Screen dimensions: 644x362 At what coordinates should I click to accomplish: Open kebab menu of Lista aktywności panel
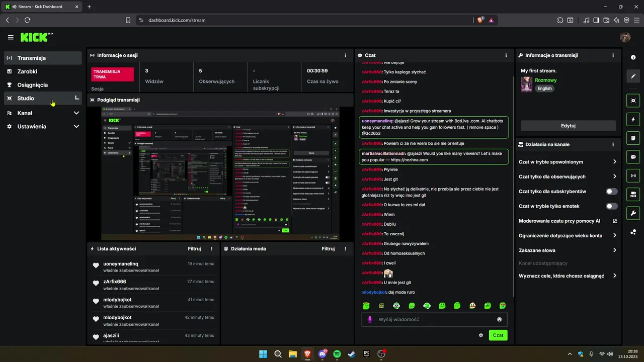pyautogui.click(x=211, y=249)
